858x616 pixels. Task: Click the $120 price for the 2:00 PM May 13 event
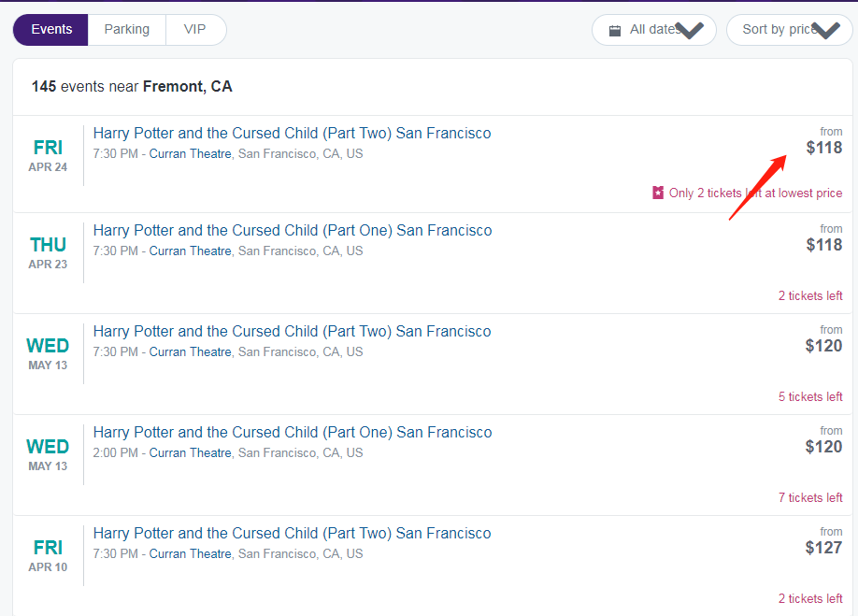click(x=823, y=447)
